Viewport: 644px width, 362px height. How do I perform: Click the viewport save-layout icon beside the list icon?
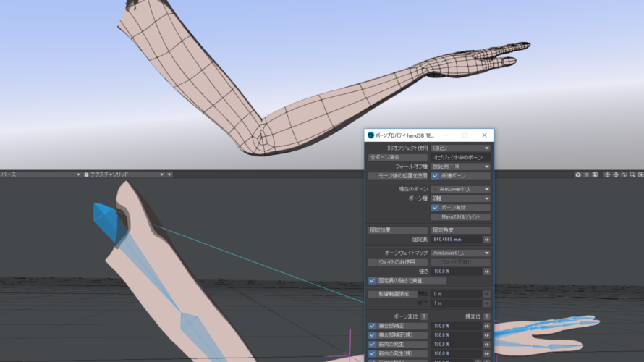coord(595,174)
